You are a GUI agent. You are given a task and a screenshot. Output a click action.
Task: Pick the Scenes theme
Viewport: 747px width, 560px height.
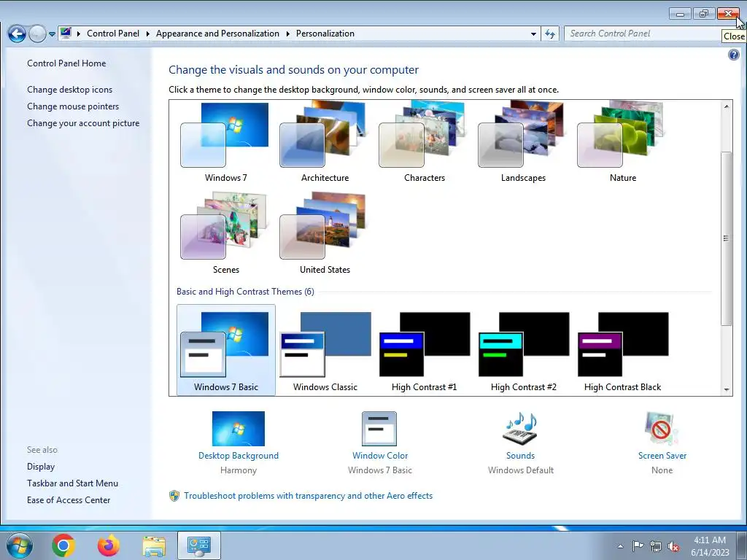(225, 233)
